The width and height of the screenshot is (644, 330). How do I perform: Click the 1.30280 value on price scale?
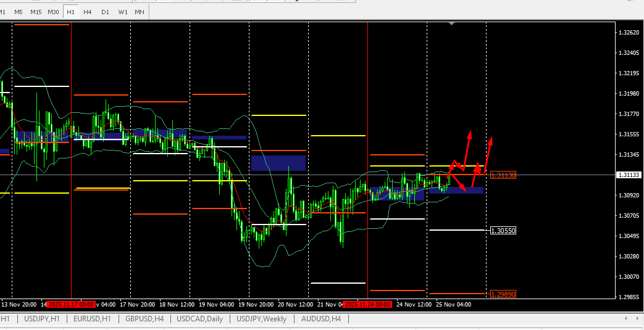click(629, 256)
